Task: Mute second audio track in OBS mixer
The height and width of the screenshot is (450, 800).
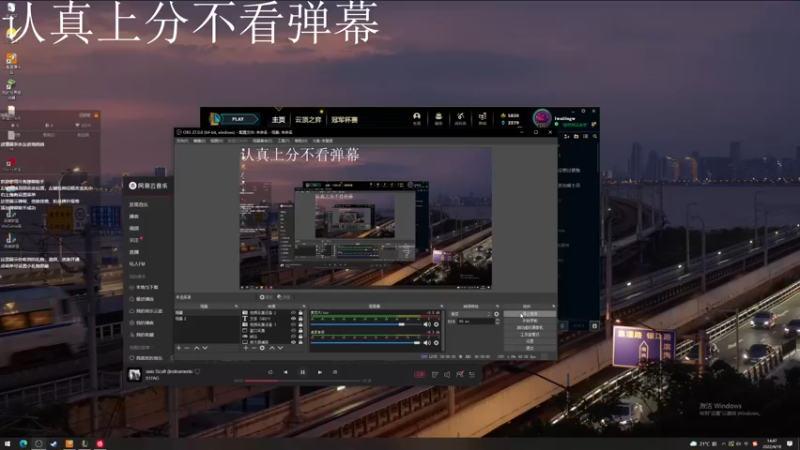Action: pos(427,343)
